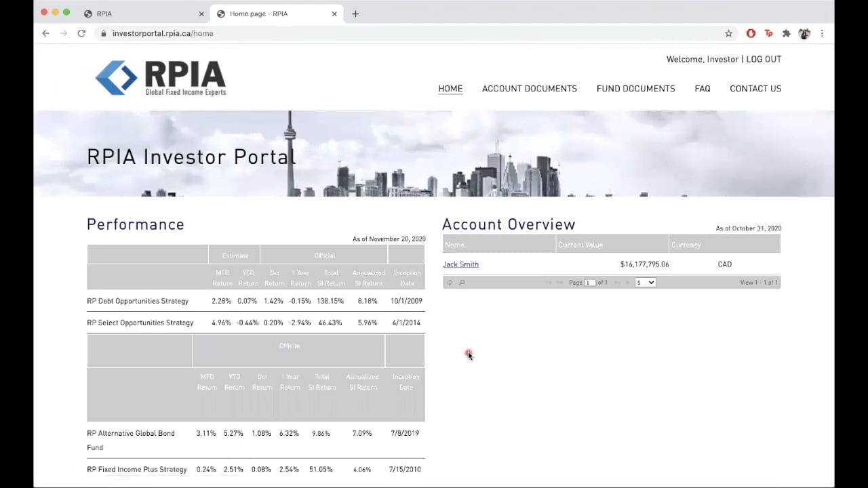Open the Chrome profile avatar
Image resolution: width=868 pixels, height=488 pixels.
pos(804,33)
